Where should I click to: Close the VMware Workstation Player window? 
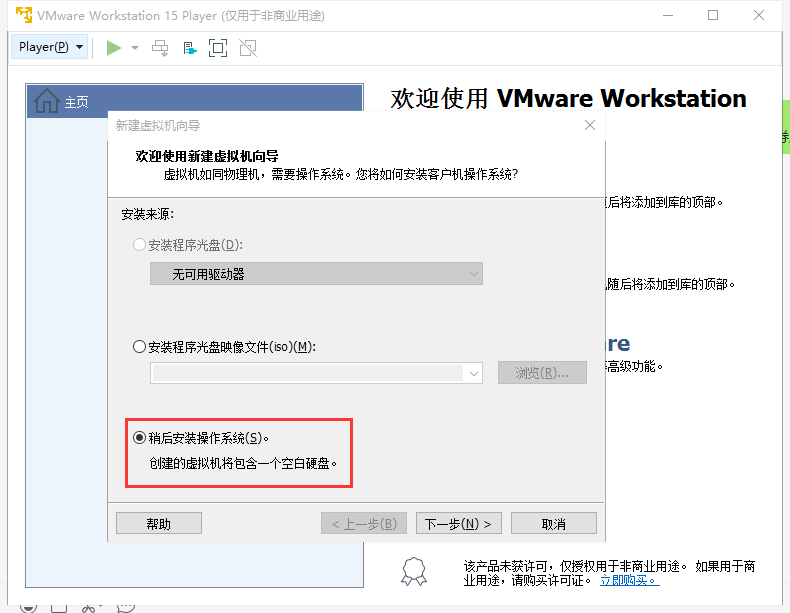[759, 16]
